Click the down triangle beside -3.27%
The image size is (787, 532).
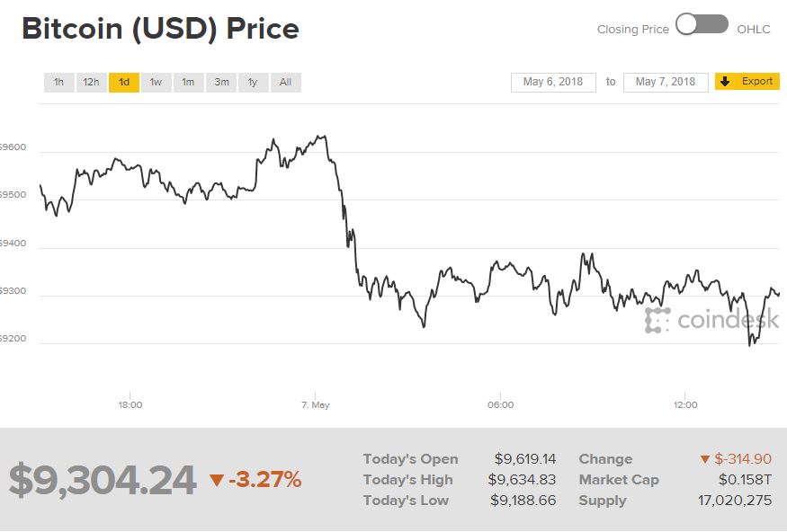coord(216,481)
